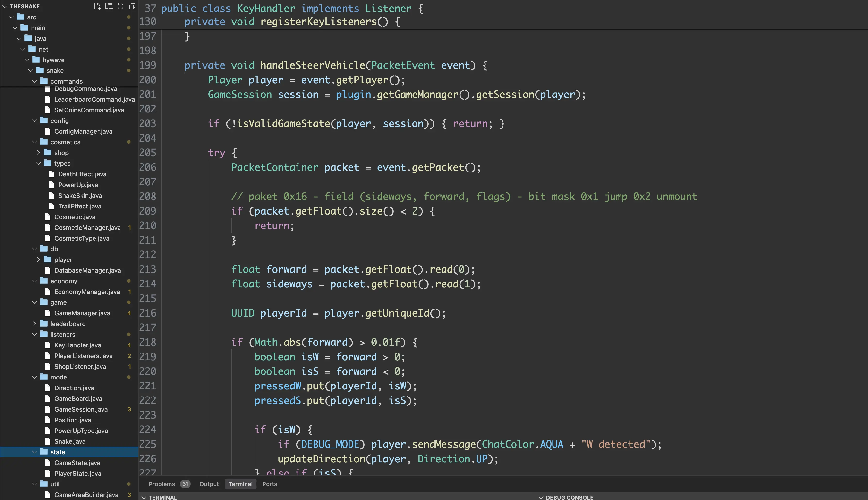Screen dimensions: 868x500
Task: Open CosmeticManager.java file
Action: (x=87, y=228)
